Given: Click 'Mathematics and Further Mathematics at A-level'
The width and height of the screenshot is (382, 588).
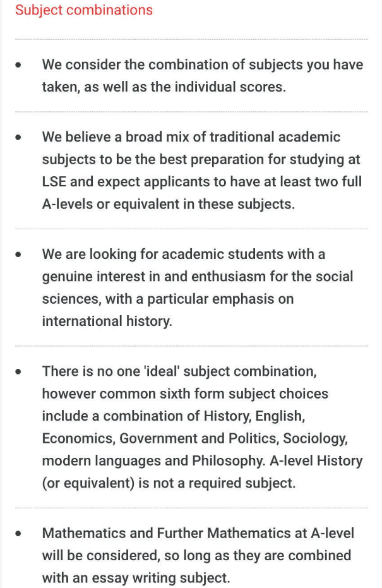Looking at the screenshot, I should [x=198, y=533].
